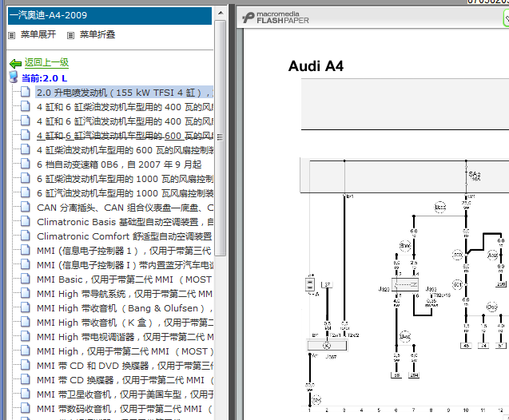Open 2.0 升电喷发动机 (155 kW TFSI 4 缸) document
Screen dimensions: 509x420
125,93
